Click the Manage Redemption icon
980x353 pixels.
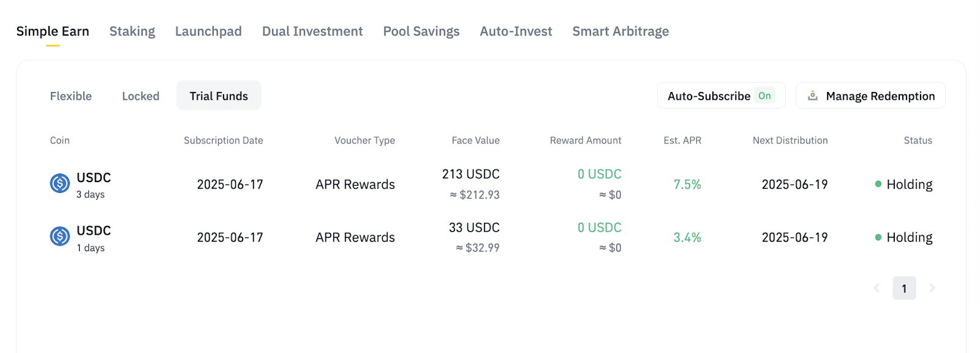813,96
